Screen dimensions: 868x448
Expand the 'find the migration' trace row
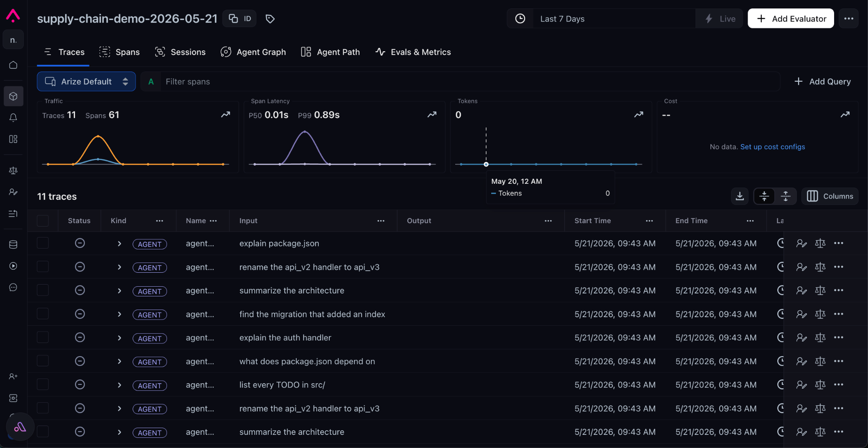point(120,314)
